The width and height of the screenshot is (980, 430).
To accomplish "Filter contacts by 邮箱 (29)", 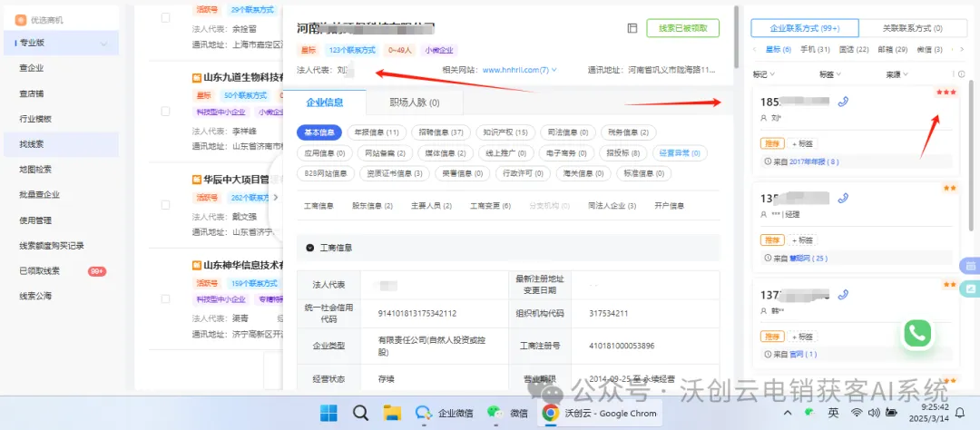I will coord(893,49).
